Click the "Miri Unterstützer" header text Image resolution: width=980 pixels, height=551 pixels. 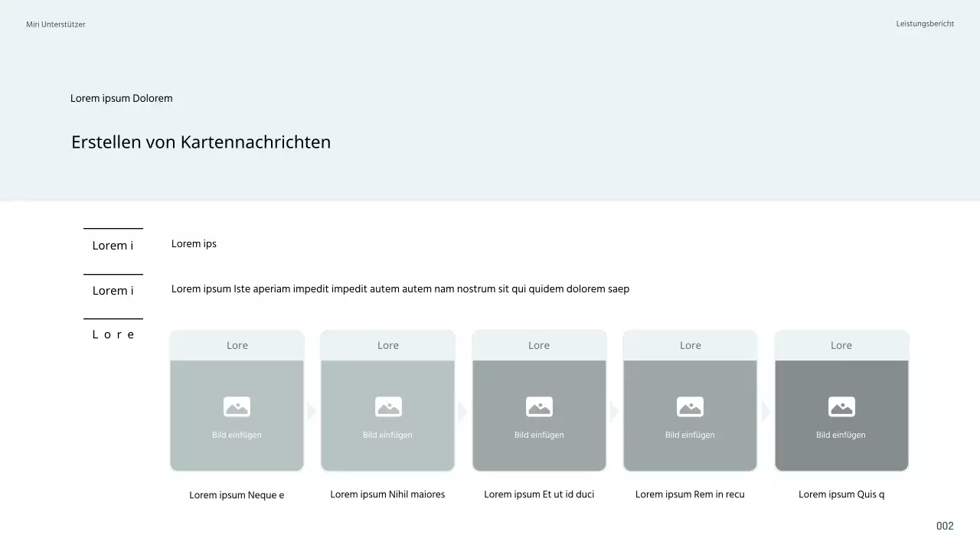[56, 24]
